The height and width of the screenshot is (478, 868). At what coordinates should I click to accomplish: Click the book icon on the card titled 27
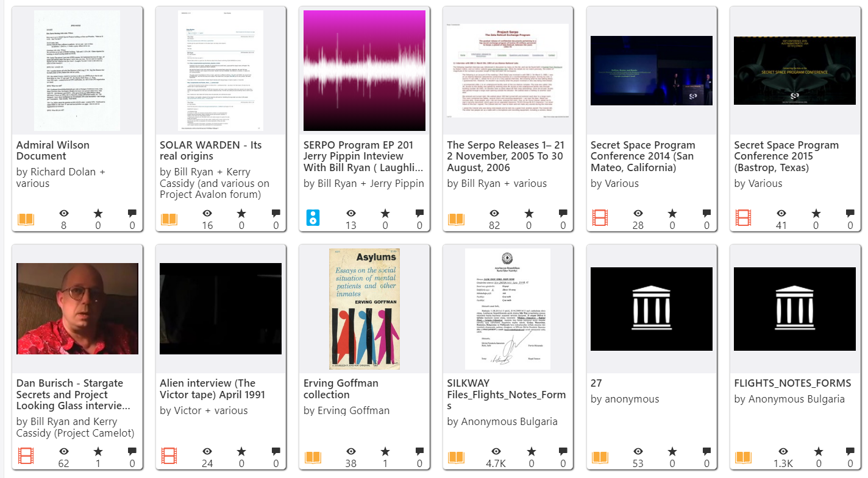(x=600, y=456)
